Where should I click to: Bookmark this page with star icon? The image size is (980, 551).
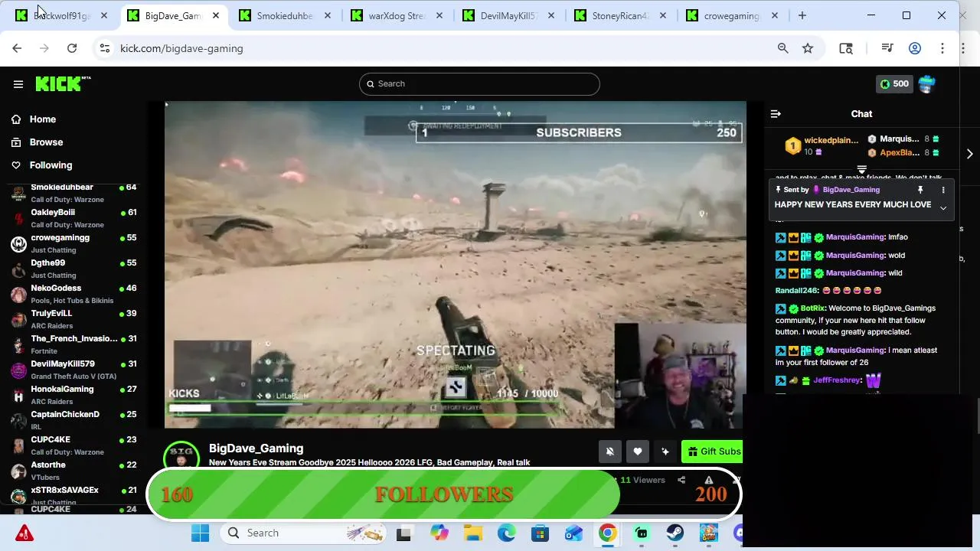(x=808, y=48)
